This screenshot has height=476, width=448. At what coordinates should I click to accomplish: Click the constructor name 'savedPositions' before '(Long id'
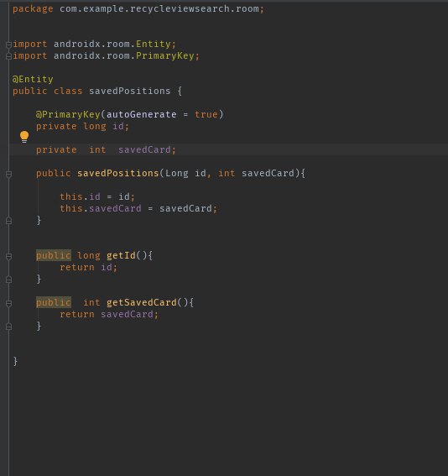[118, 173]
